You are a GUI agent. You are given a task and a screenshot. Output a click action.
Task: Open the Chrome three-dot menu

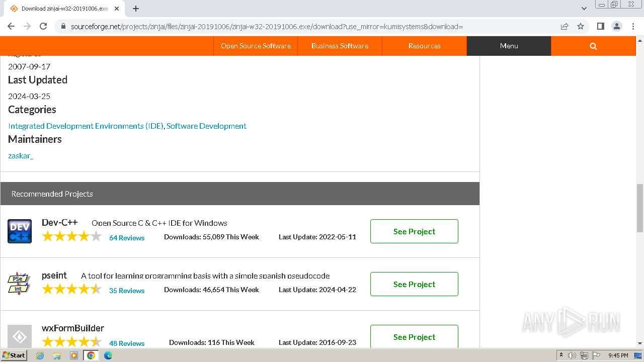tap(632, 26)
